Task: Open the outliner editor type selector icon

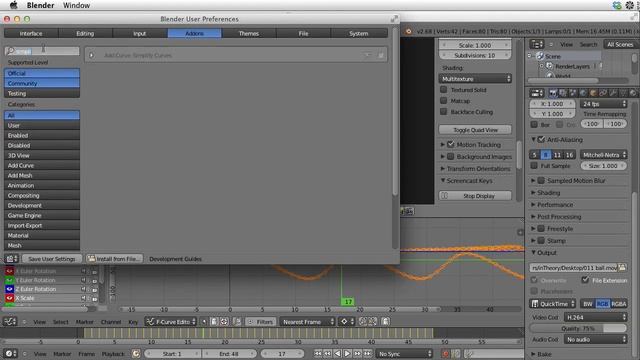Action: tap(537, 44)
